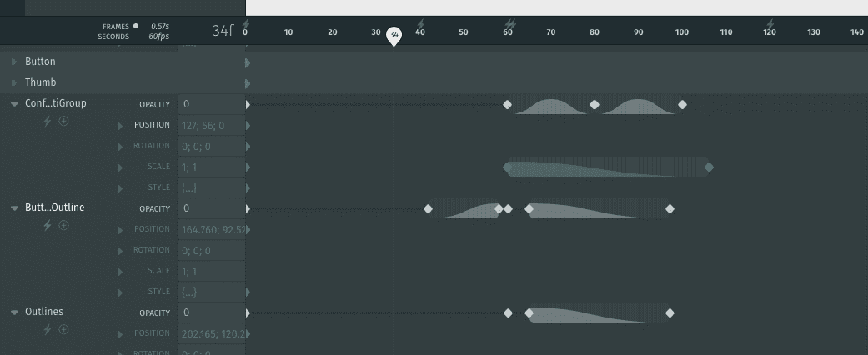Screen dimensions: 868x355
Task: Click Butt...Outline SCALE value field
Action: tap(212, 272)
